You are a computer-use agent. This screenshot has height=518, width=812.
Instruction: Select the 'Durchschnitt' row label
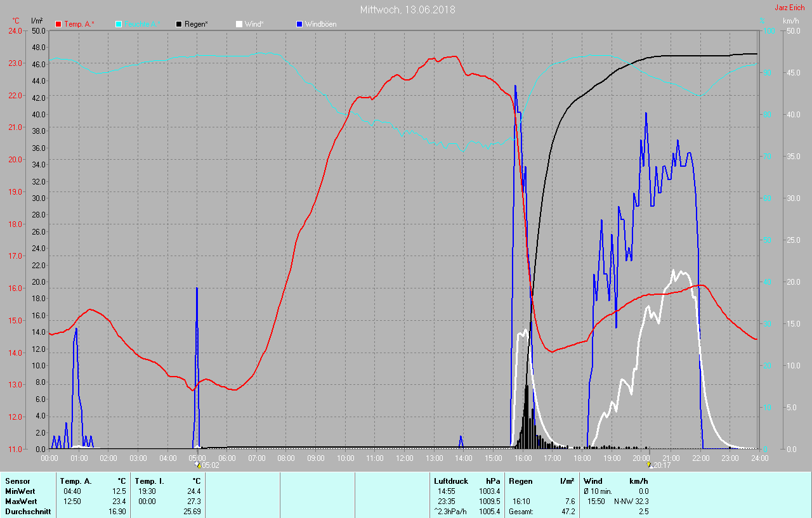coord(28,512)
